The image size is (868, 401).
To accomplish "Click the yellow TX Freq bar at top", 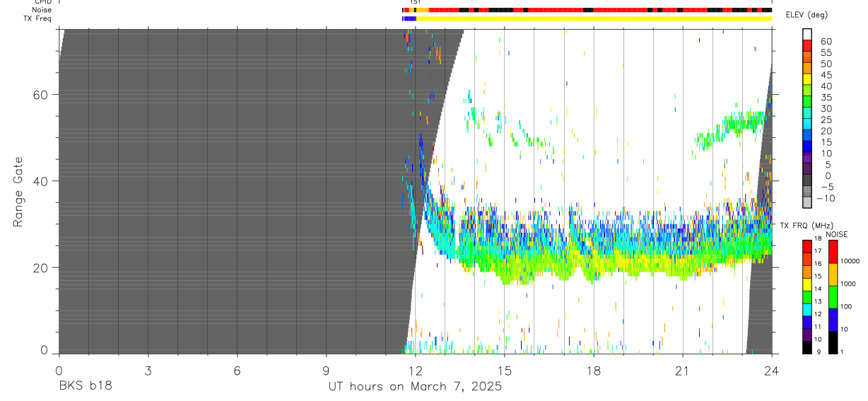I will click(594, 18).
